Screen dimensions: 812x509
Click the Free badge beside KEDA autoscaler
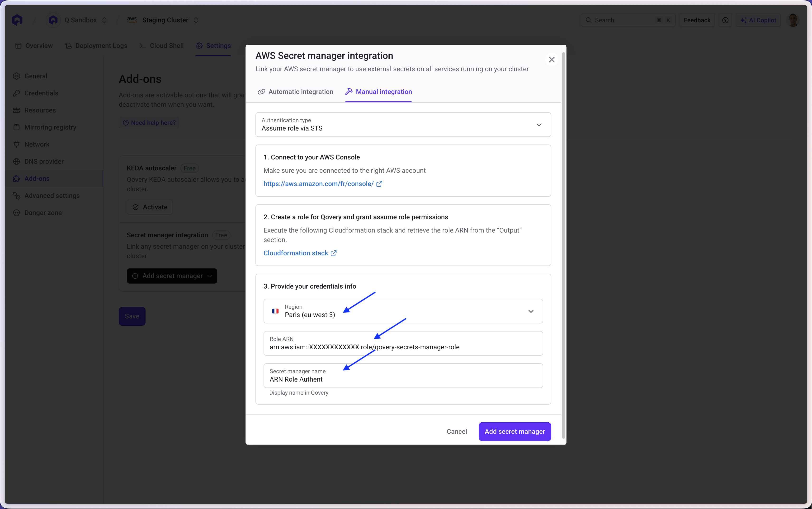(x=190, y=168)
